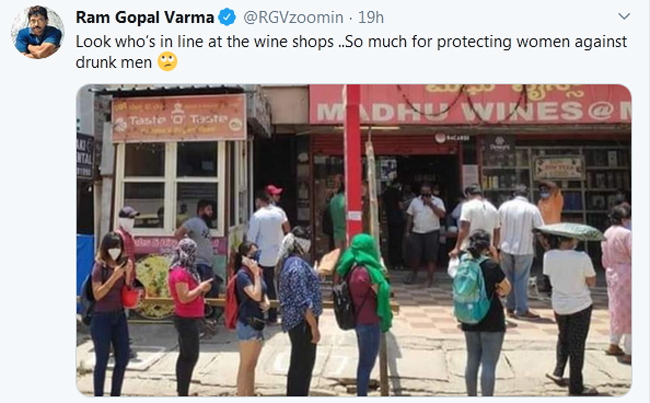Click the teal backpack in photo

point(471,289)
